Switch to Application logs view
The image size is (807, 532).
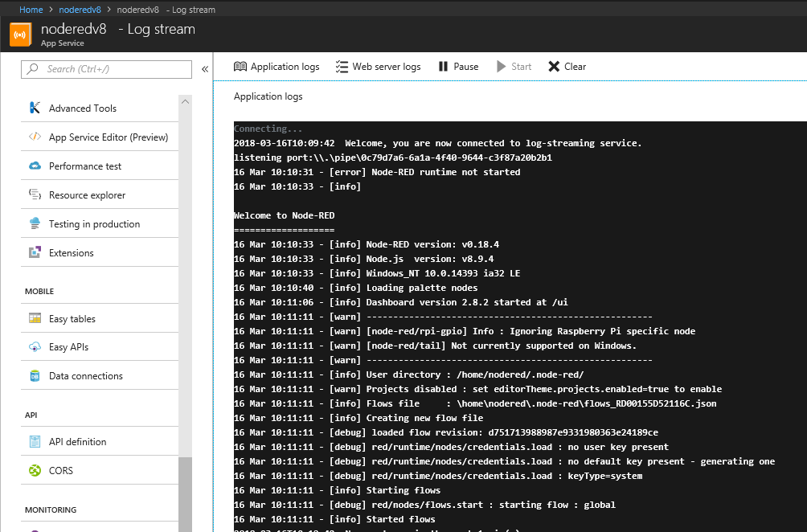277,67
